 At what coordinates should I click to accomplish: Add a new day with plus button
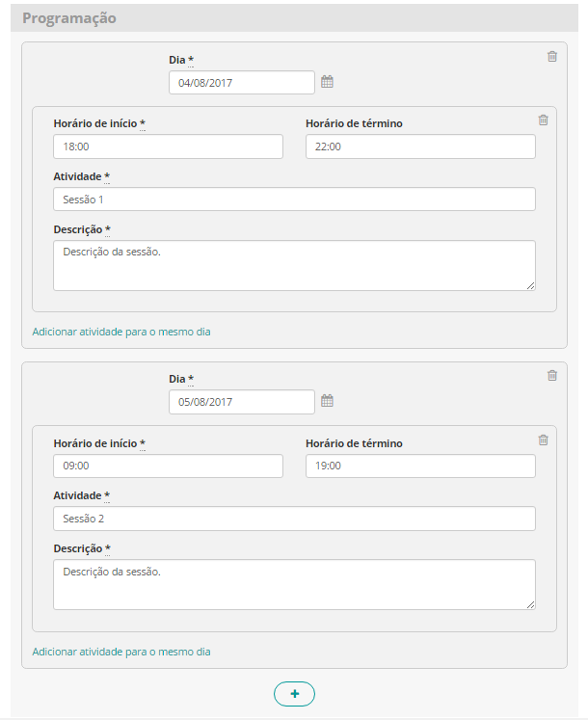(x=294, y=693)
